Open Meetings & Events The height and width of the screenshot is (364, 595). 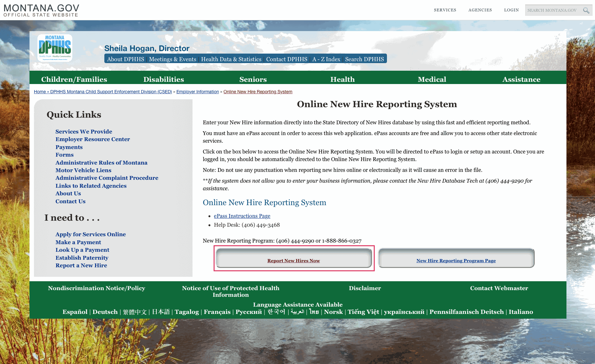point(173,59)
